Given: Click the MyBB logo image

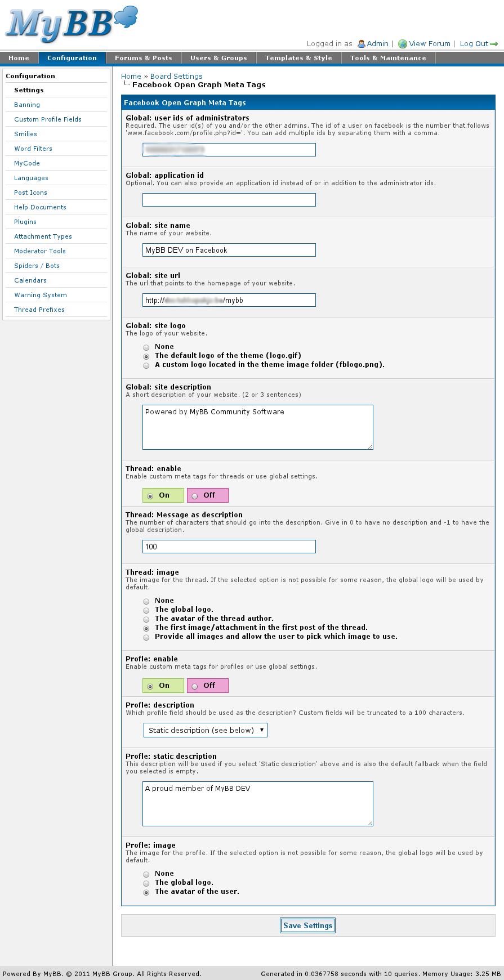Looking at the screenshot, I should pos(72,24).
